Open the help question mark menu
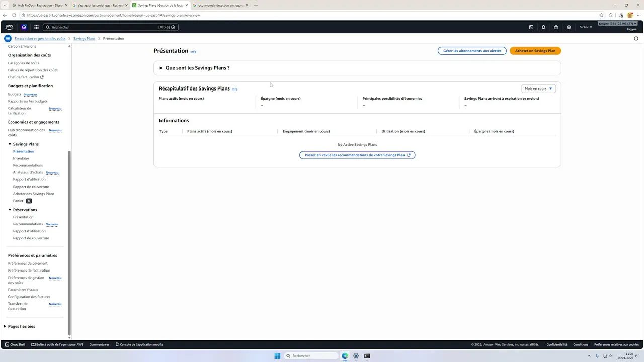The height and width of the screenshot is (362, 644). tap(556, 27)
